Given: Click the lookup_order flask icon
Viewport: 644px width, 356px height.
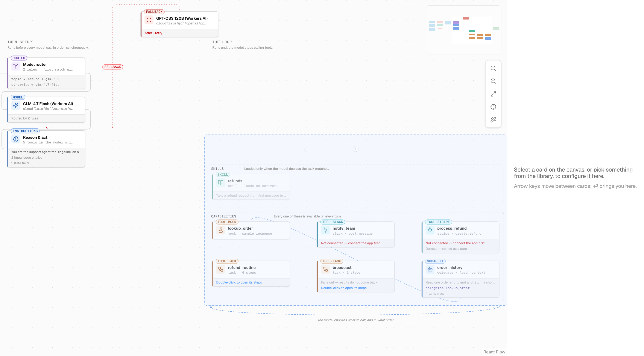Looking at the screenshot, I should click(x=220, y=230).
